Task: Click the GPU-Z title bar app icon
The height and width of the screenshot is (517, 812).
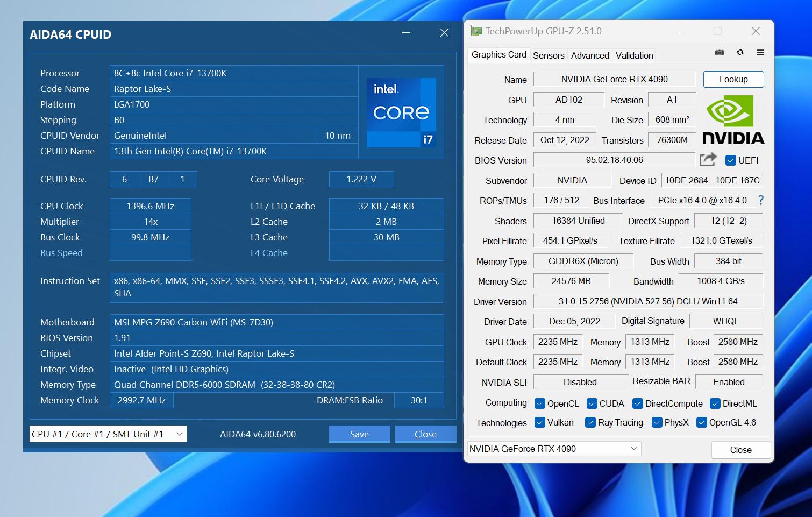Action: coord(476,31)
